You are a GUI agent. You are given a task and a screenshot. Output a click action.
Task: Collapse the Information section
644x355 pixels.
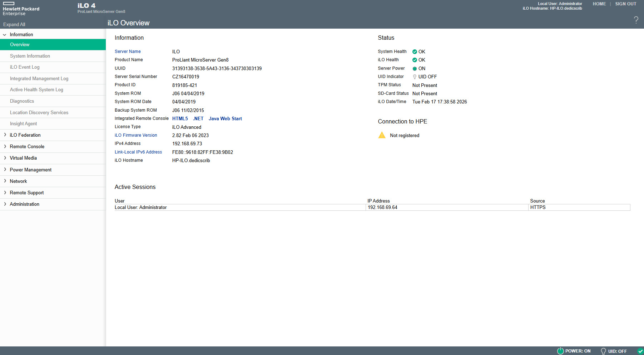coord(5,35)
